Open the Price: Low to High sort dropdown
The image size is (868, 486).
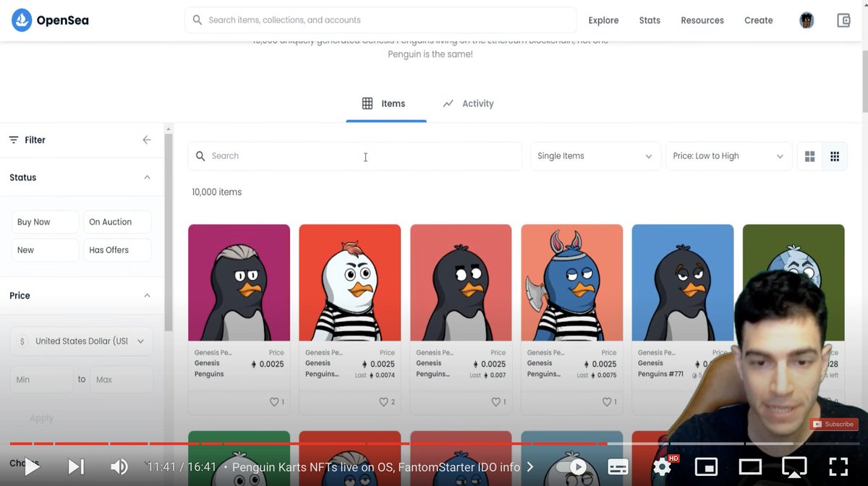[x=728, y=156]
